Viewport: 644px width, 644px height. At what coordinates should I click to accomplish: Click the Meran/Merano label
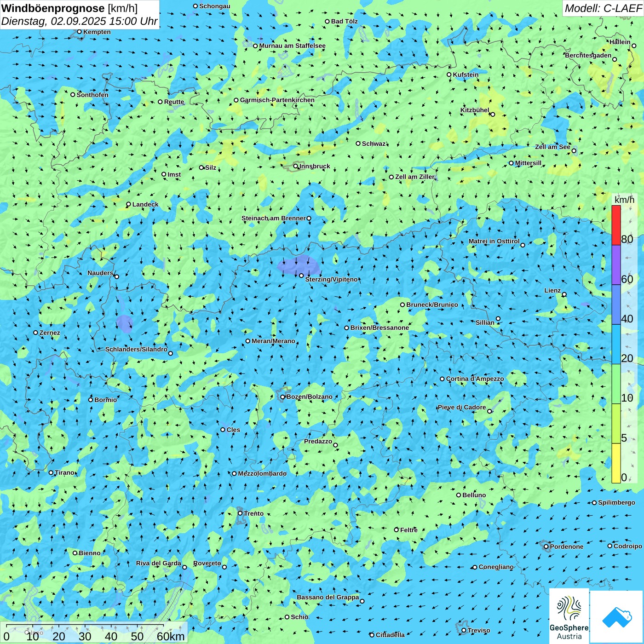coord(273,341)
